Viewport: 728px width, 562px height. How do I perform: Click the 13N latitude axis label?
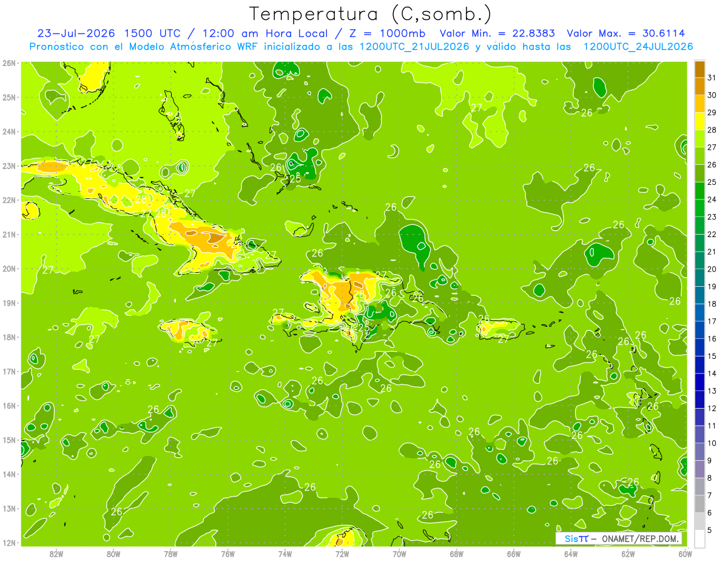pos(8,509)
